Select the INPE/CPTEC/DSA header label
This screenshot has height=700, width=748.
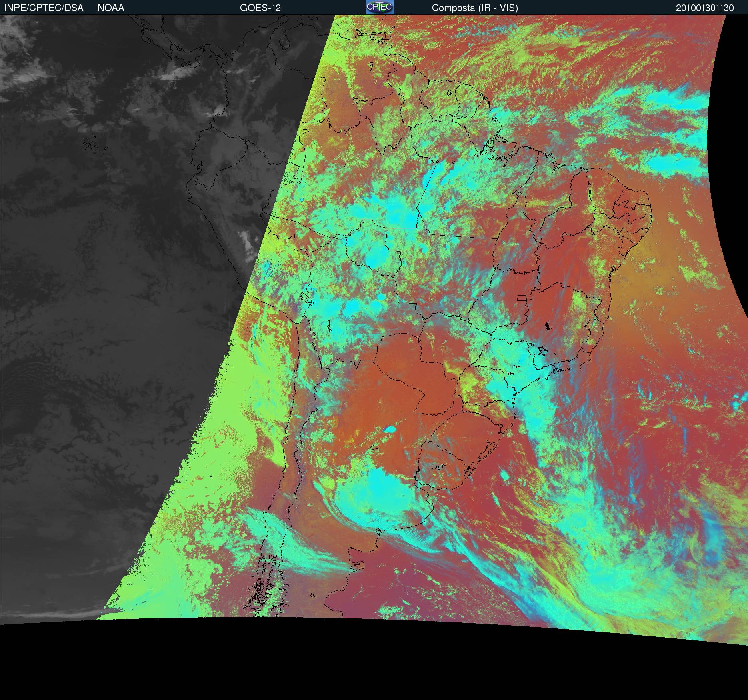pos(44,8)
